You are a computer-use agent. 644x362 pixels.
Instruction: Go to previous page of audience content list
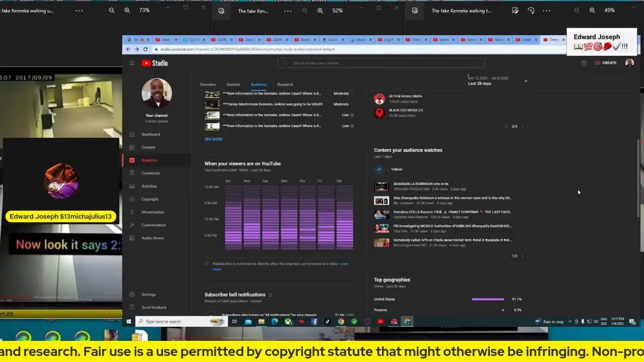[506, 256]
